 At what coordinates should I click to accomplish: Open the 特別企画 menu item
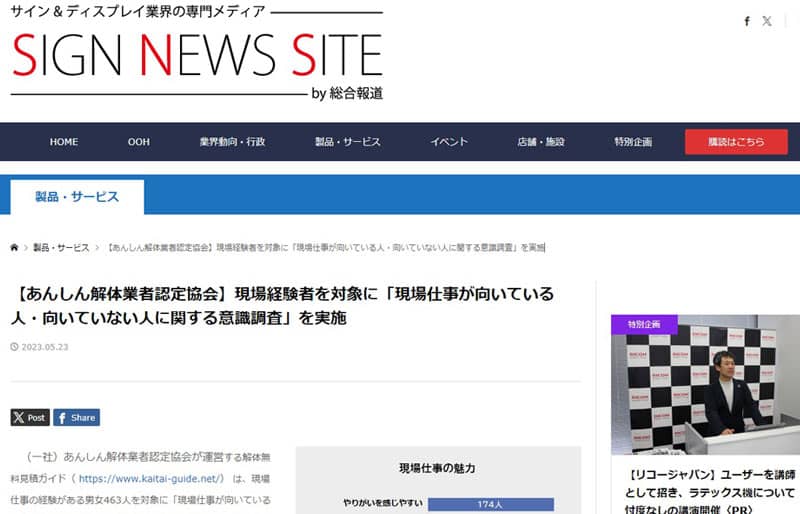coord(633,142)
